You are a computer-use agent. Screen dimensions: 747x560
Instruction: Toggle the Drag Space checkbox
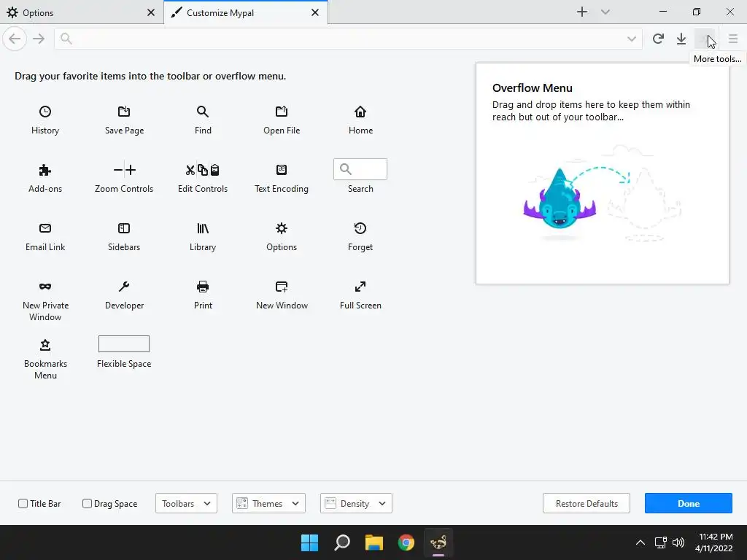coord(88,503)
